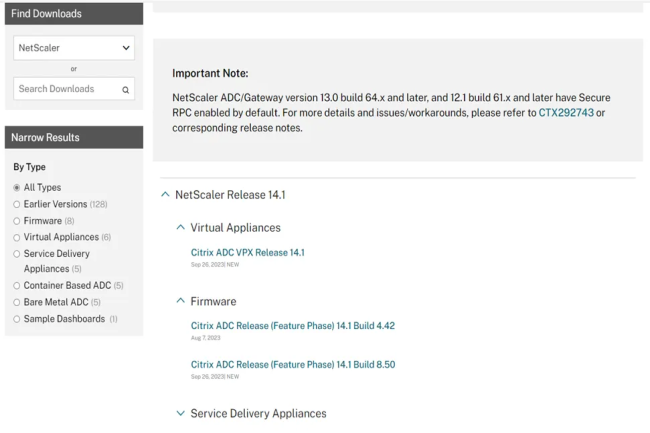Open the CTX292743 article link

pyautogui.click(x=566, y=112)
